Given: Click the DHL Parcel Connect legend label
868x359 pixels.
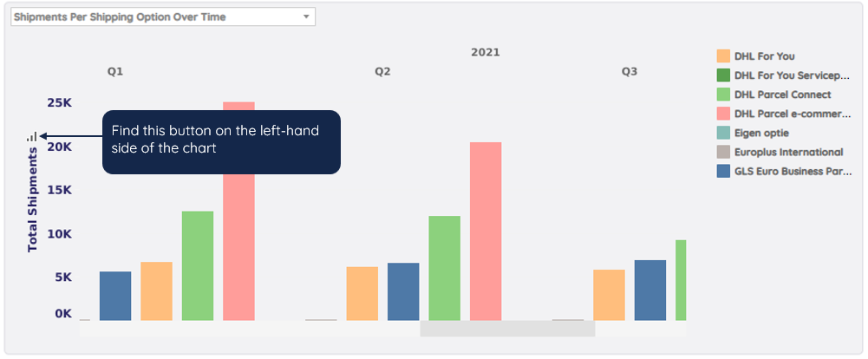Looking at the screenshot, I should pos(782,95).
